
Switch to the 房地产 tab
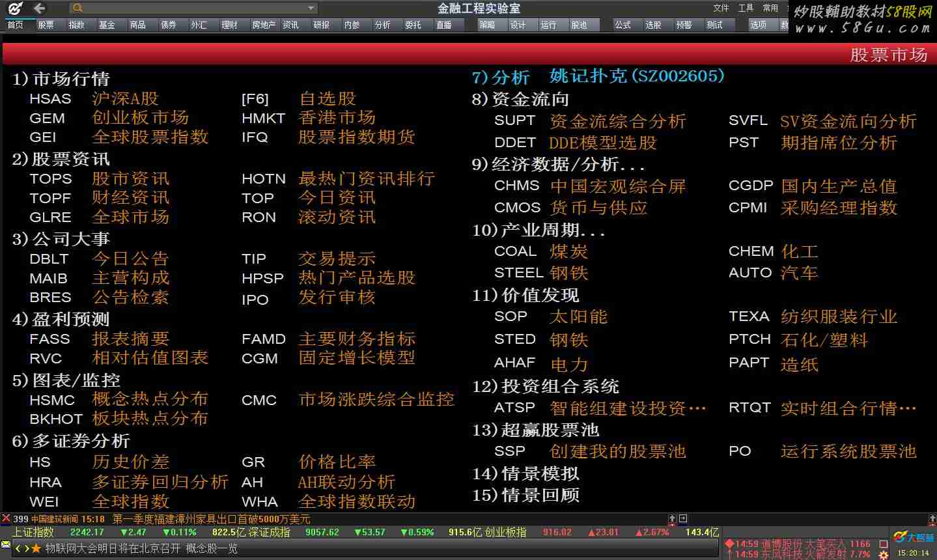[264, 25]
